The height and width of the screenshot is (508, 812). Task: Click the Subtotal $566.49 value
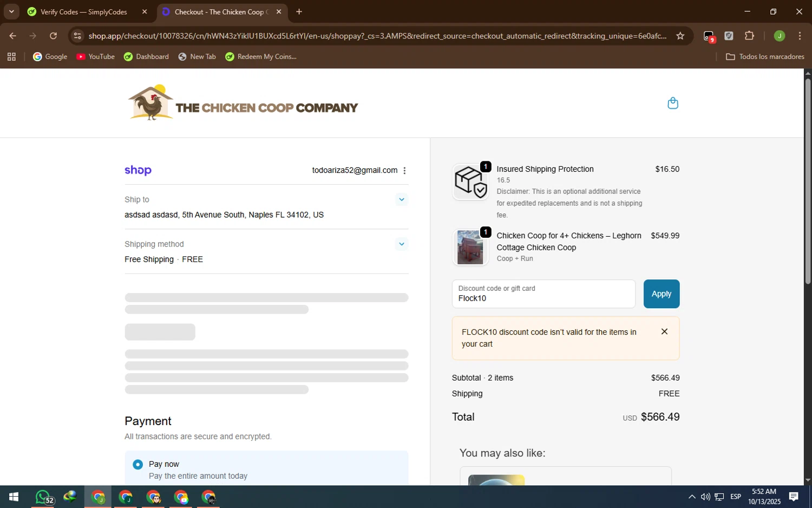coord(665,378)
